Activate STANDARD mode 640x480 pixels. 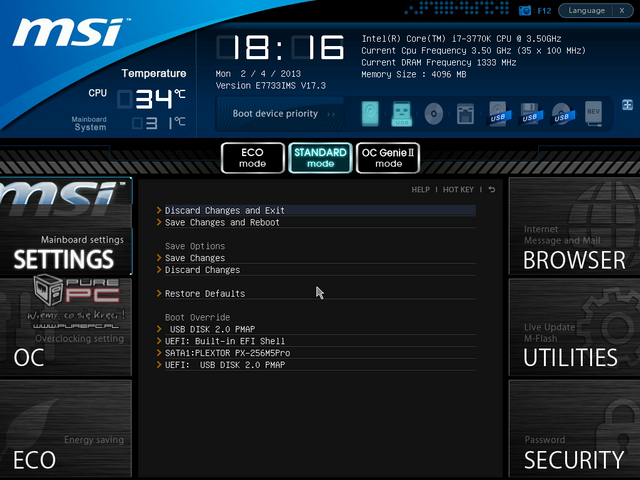pyautogui.click(x=320, y=158)
